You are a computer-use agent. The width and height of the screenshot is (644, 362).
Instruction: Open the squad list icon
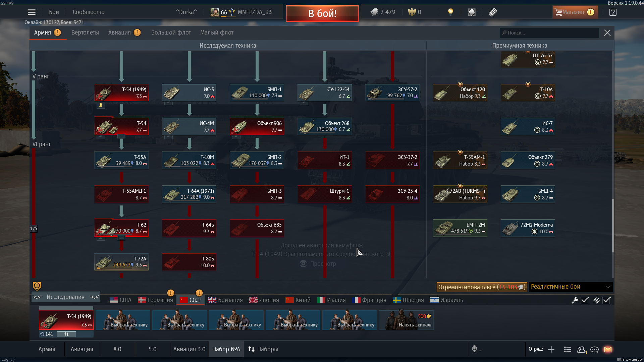pyautogui.click(x=568, y=349)
